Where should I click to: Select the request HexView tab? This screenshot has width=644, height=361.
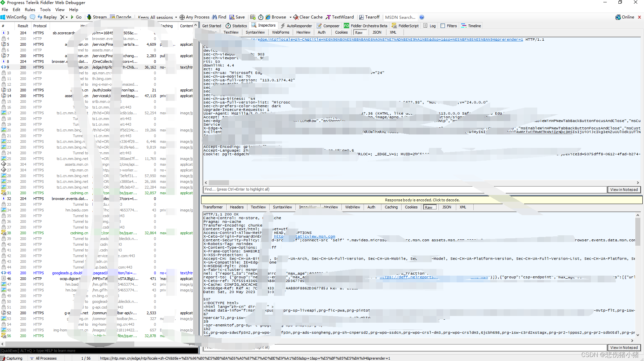[303, 33]
